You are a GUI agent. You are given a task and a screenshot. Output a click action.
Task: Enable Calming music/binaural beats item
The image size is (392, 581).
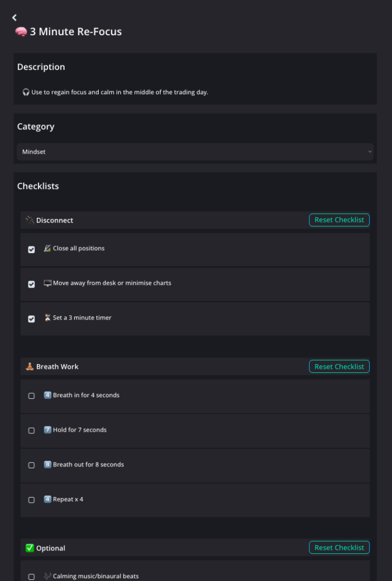(x=32, y=576)
